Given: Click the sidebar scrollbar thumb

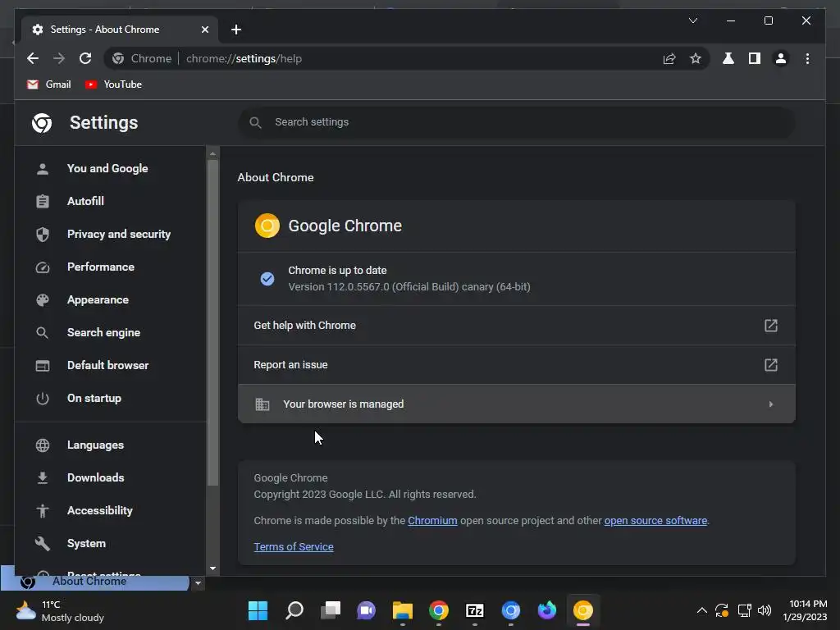Looking at the screenshot, I should [212, 322].
